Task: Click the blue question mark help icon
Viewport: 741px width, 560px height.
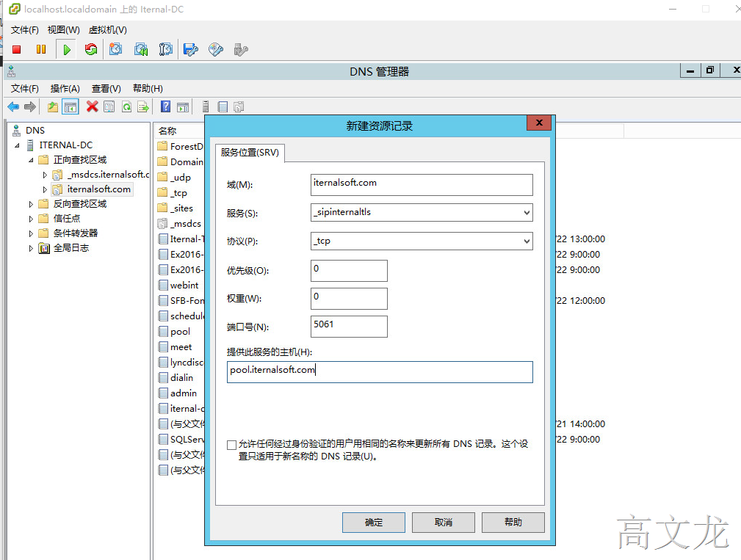Action: pos(165,106)
